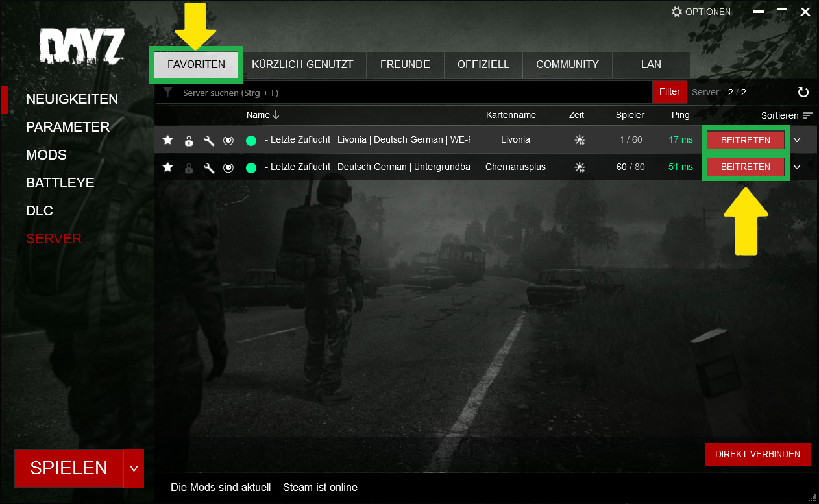This screenshot has width=819, height=504.
Task: Click the Chernarusplus map name cell
Action: pos(515,167)
